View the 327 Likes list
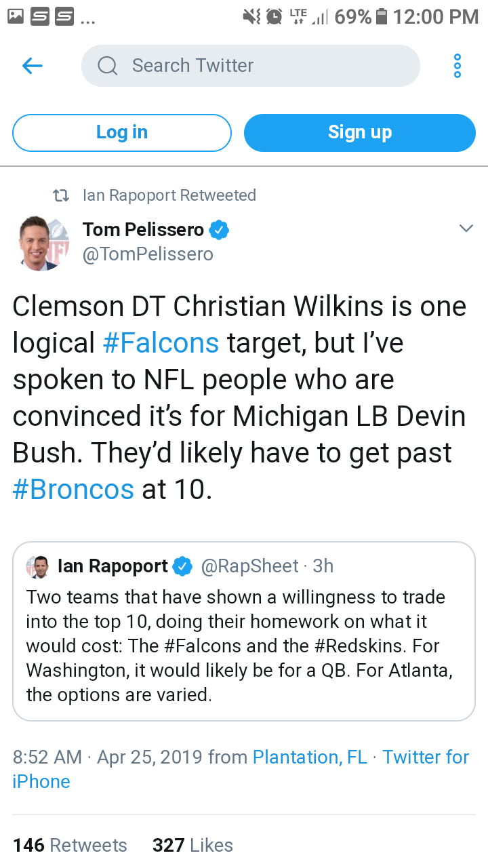 click(x=192, y=845)
